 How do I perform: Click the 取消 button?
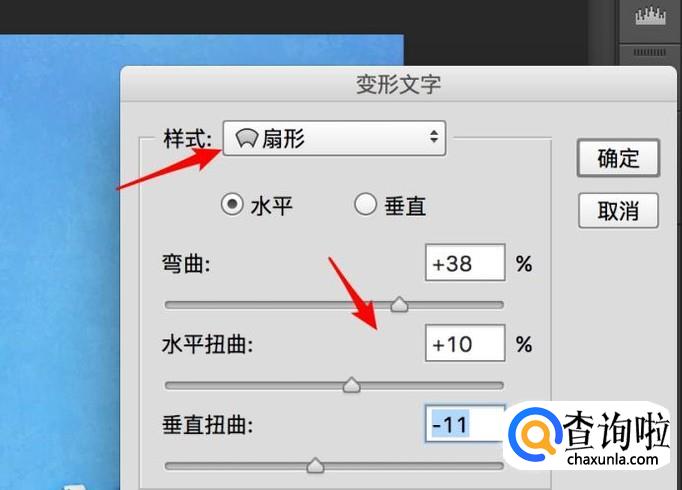618,211
